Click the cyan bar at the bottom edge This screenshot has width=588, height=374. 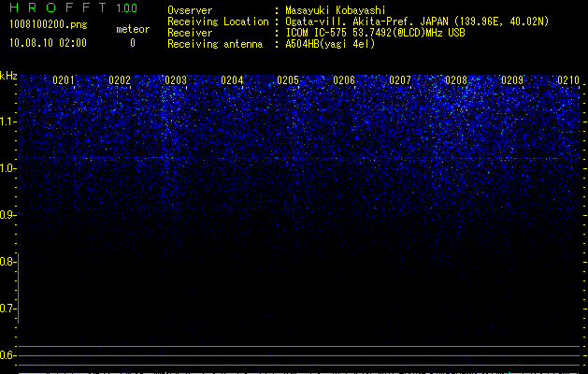[299, 373]
